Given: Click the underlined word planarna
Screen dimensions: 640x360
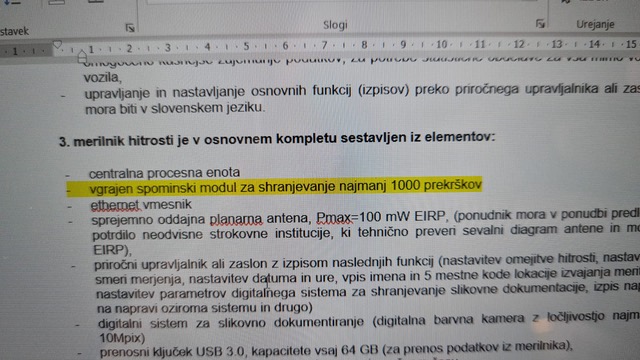Looking at the screenshot, I should [236, 219].
